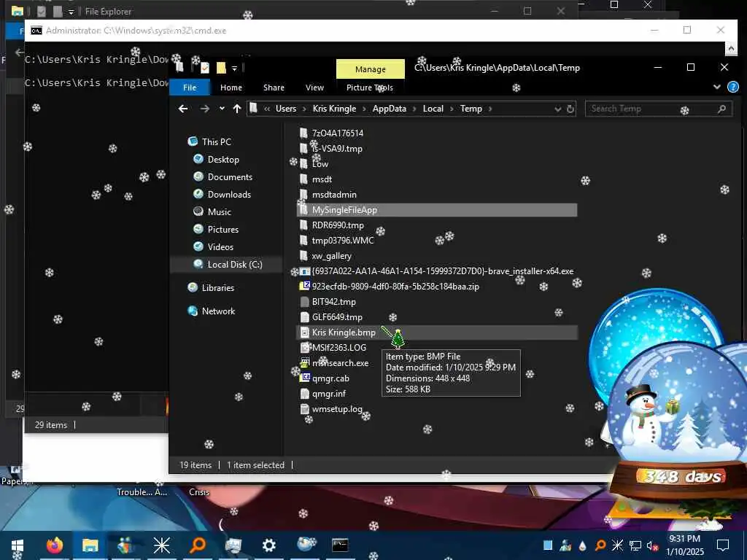Open the View ribbon tab
This screenshot has width=747, height=560.
(314, 87)
